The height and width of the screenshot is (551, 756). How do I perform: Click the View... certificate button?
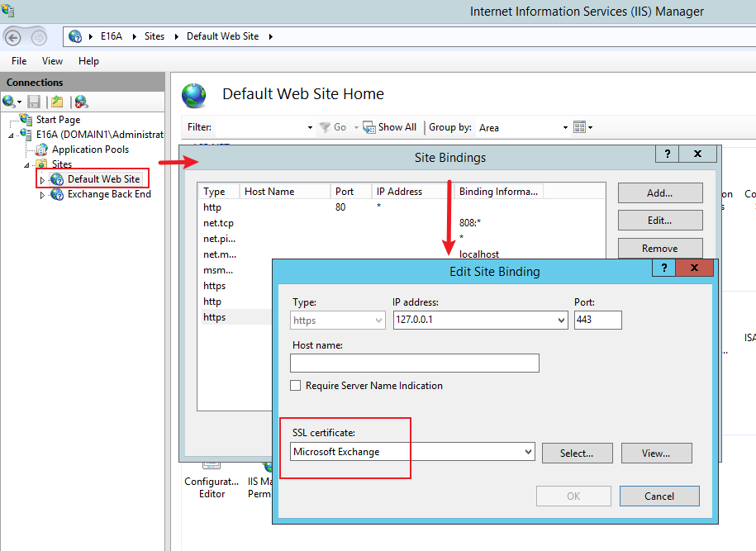pos(656,454)
